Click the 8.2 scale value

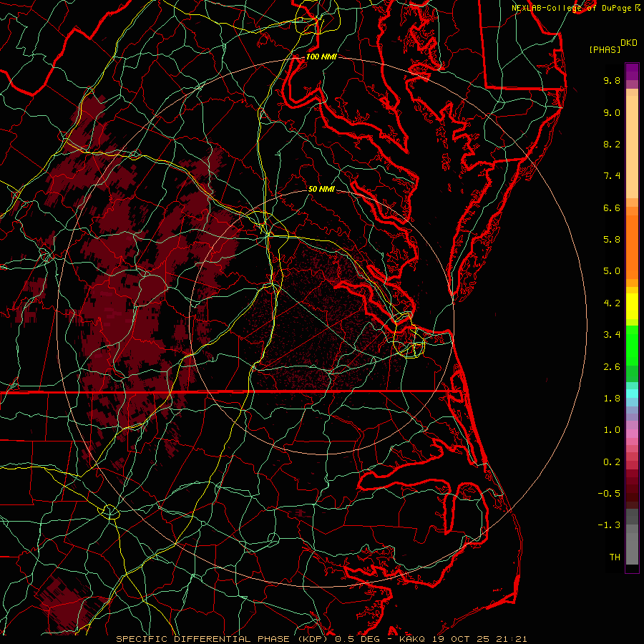tap(612, 144)
